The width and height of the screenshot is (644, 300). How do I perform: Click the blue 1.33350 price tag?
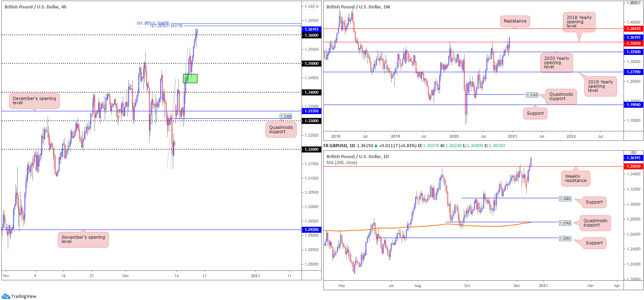point(311,111)
